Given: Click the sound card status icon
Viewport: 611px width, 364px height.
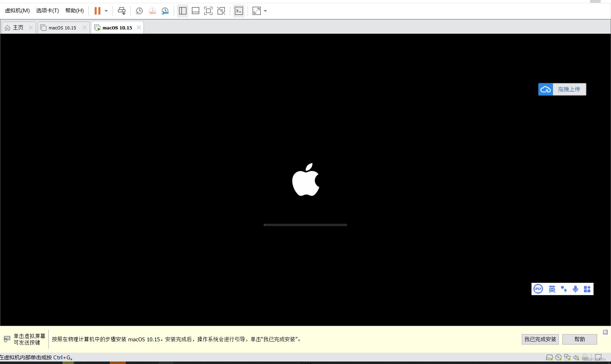Looking at the screenshot, I should click(x=576, y=358).
